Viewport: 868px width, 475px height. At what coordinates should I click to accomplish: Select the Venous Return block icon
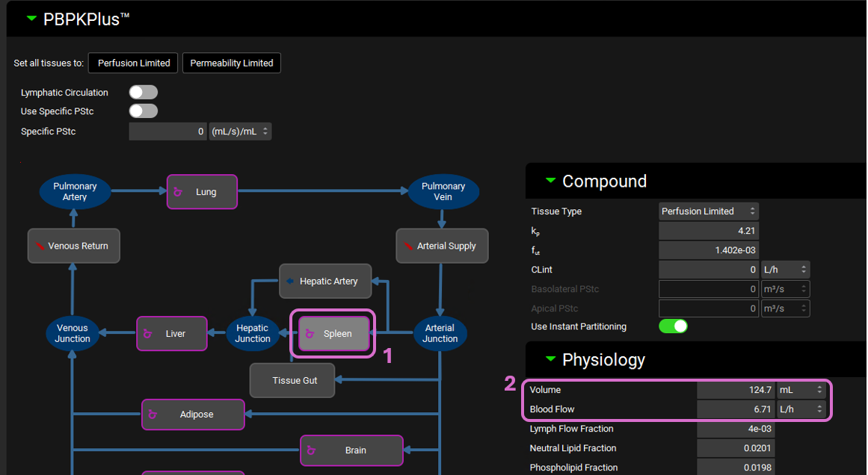tap(40, 246)
